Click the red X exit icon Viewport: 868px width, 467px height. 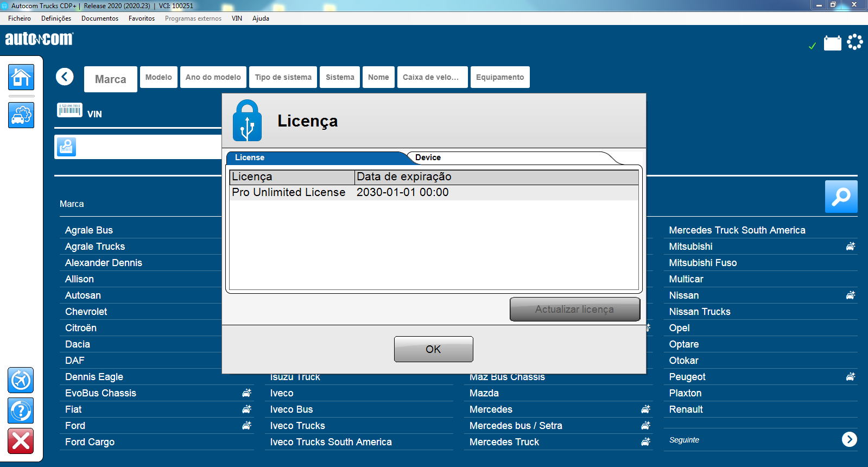[x=21, y=441]
